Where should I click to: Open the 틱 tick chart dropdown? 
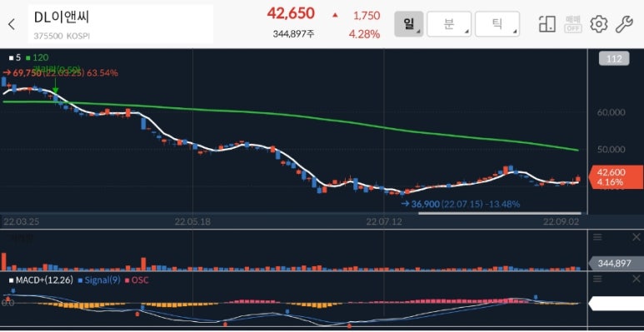[497, 24]
